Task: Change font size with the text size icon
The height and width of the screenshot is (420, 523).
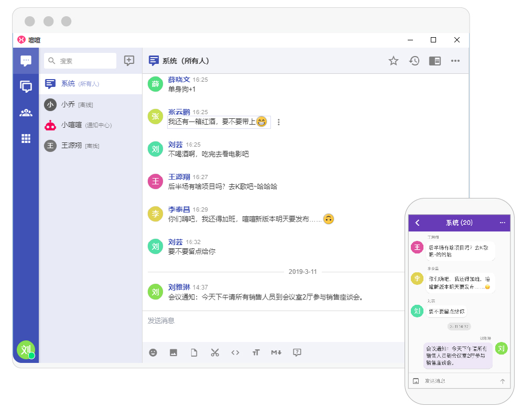Action: pos(256,352)
